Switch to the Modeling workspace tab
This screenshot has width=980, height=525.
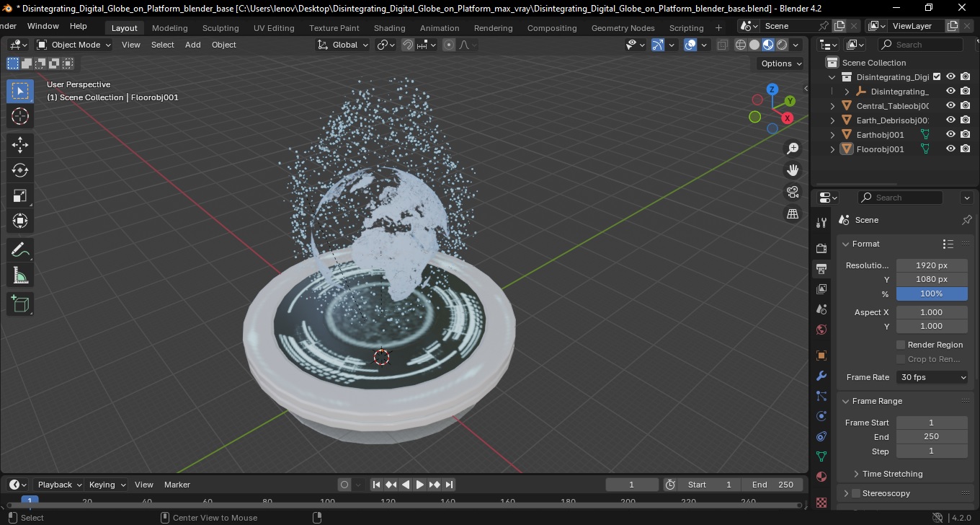[169, 28]
